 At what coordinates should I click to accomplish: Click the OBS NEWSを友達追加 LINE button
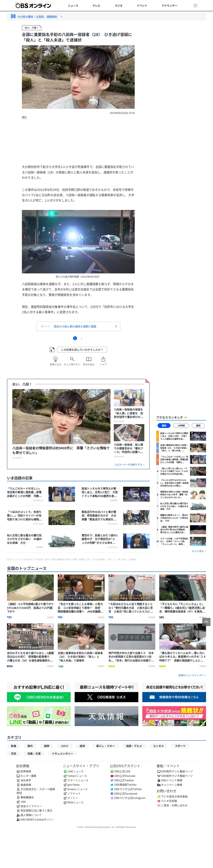tap(39, 697)
